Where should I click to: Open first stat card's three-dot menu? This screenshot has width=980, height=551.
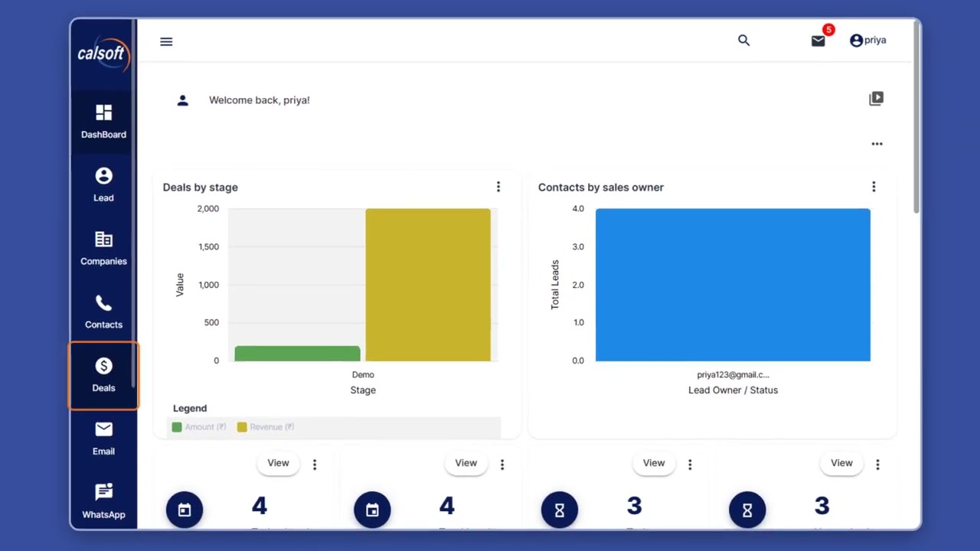[315, 465]
